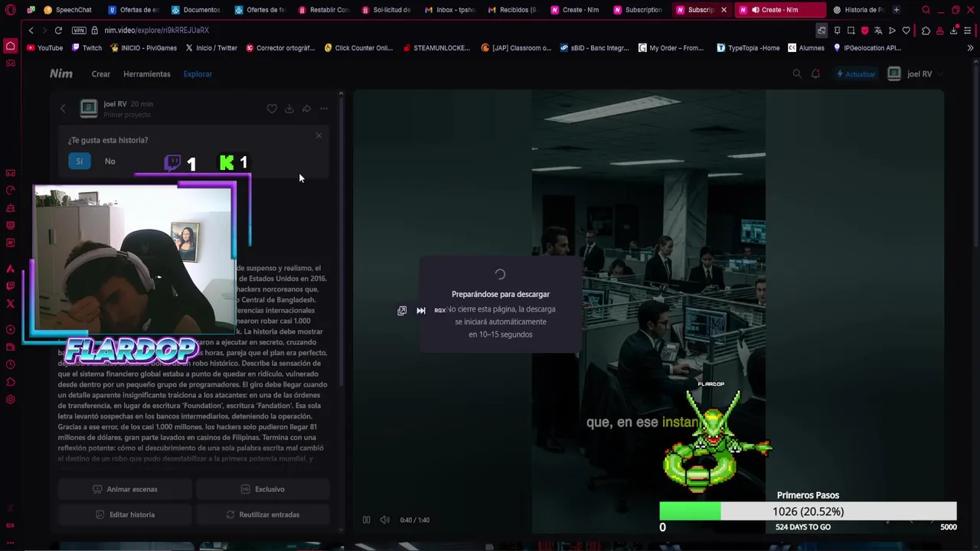Add page to bookmarks with heart icon in address bar

[x=906, y=31]
